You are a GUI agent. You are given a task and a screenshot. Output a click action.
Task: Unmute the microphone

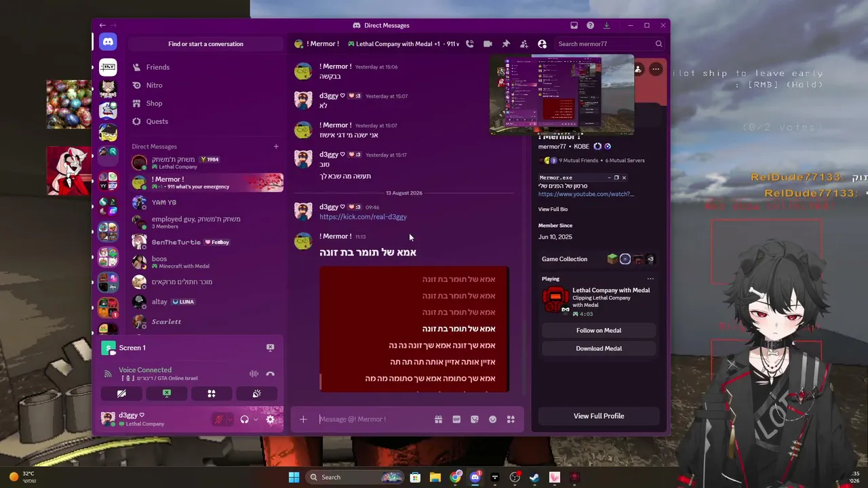coord(218,420)
